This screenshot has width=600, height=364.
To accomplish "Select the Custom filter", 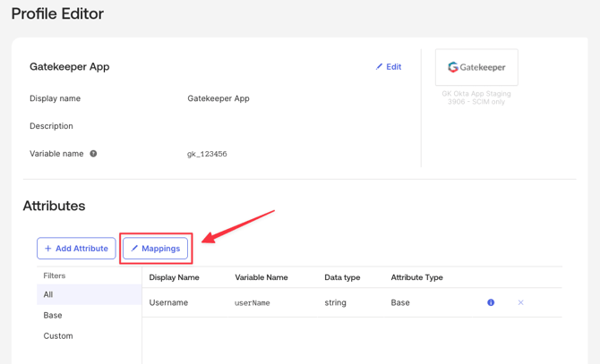I will [58, 336].
